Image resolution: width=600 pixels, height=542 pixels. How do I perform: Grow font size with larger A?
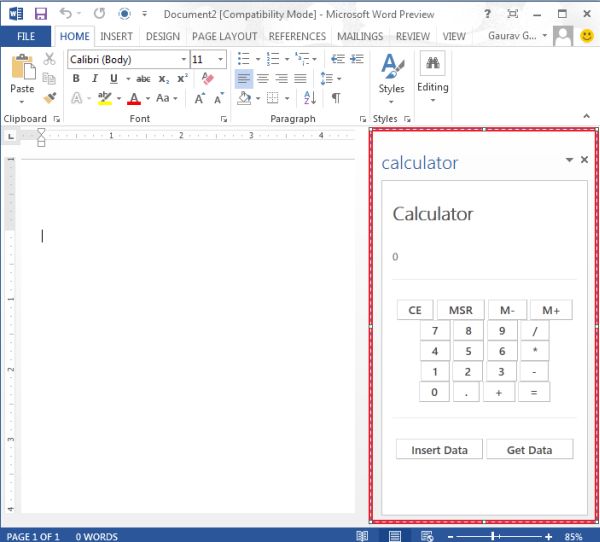point(200,99)
